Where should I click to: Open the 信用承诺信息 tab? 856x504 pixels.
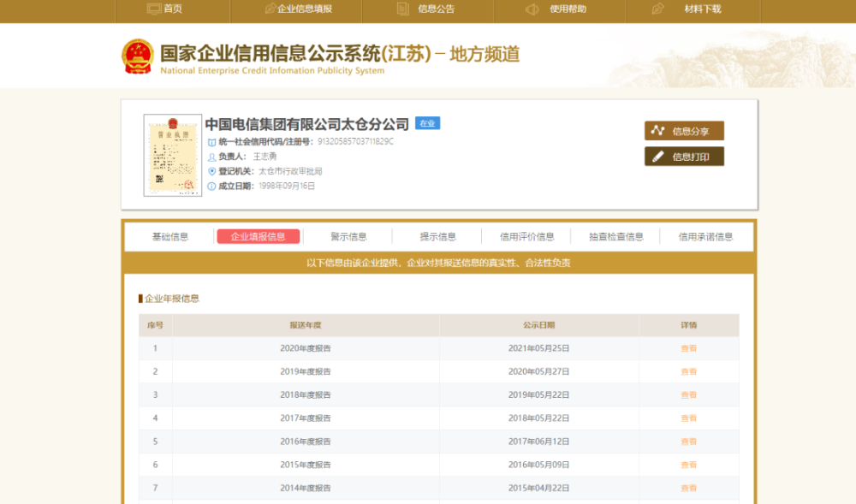(x=705, y=237)
